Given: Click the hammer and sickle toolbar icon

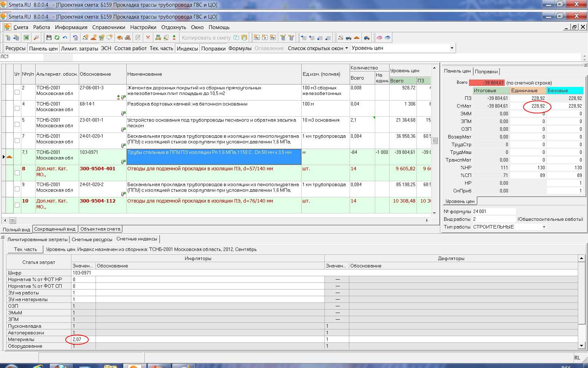Looking at the screenshot, I should [x=85, y=38].
